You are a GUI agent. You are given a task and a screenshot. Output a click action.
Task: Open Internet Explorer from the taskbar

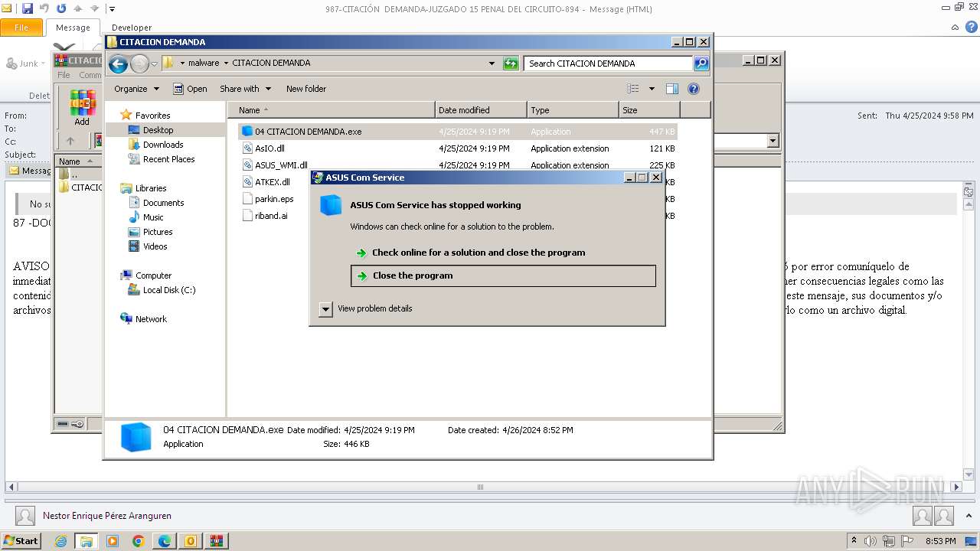point(60,541)
